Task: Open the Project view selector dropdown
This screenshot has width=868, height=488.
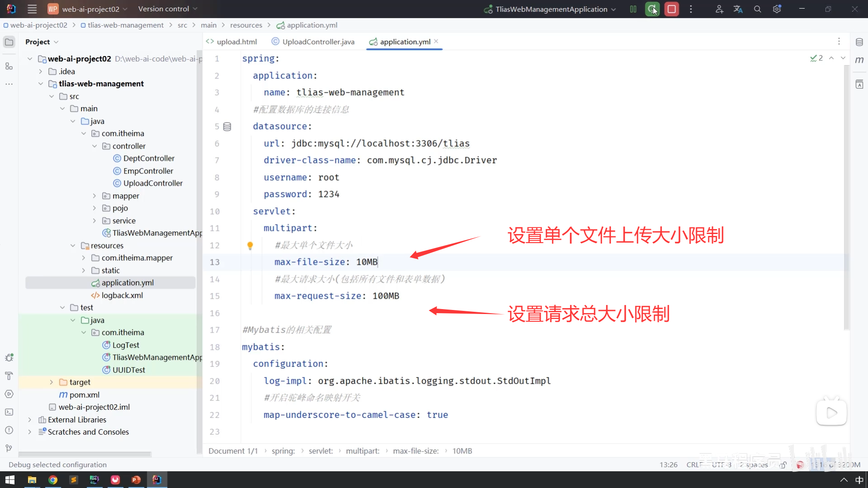Action: pyautogui.click(x=42, y=42)
